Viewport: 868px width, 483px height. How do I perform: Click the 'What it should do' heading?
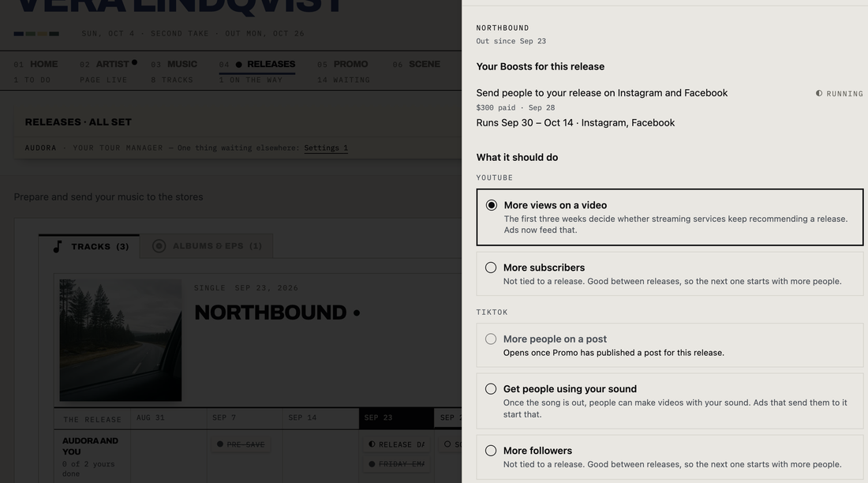(517, 157)
